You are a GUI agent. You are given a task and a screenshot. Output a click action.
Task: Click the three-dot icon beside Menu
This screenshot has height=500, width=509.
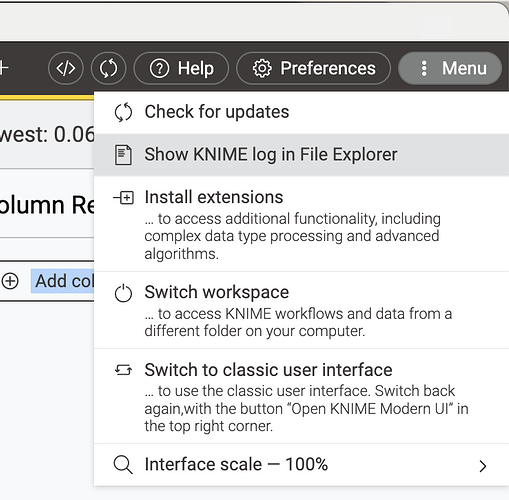(424, 68)
